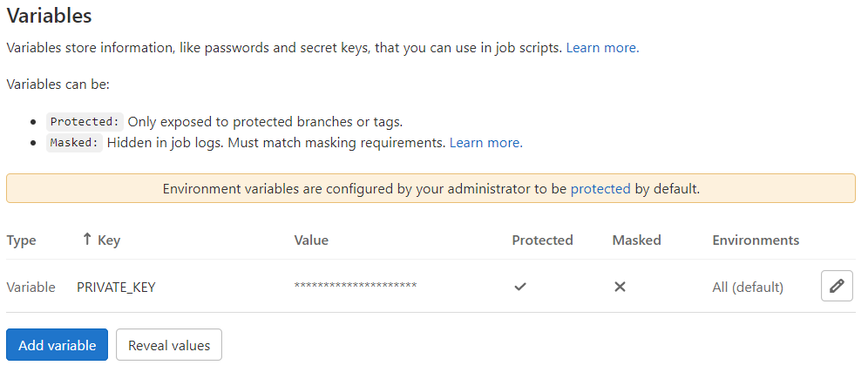
Task: Click the Protected checkmark icon for PRIVATE_KEY
Action: (520, 287)
